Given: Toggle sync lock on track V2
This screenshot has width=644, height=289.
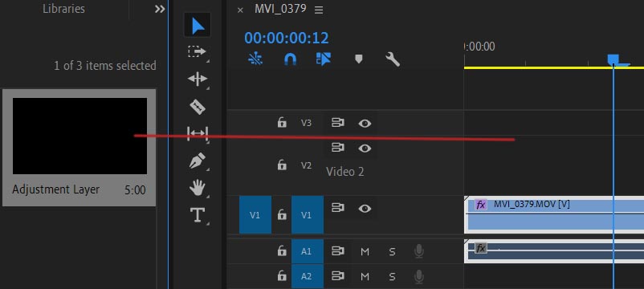Looking at the screenshot, I should coord(337,148).
